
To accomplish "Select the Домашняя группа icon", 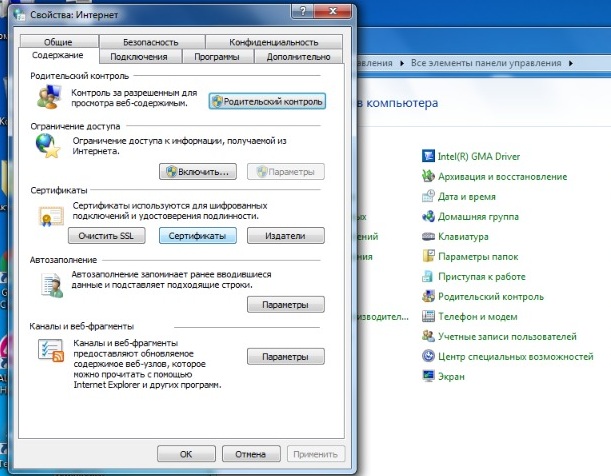I will (x=428, y=216).
